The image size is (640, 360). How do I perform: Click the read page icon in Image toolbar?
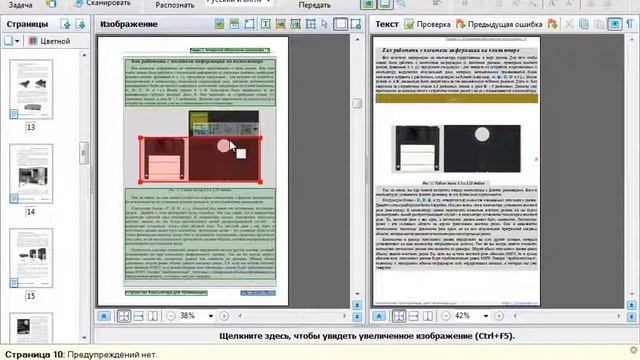click(x=220, y=24)
